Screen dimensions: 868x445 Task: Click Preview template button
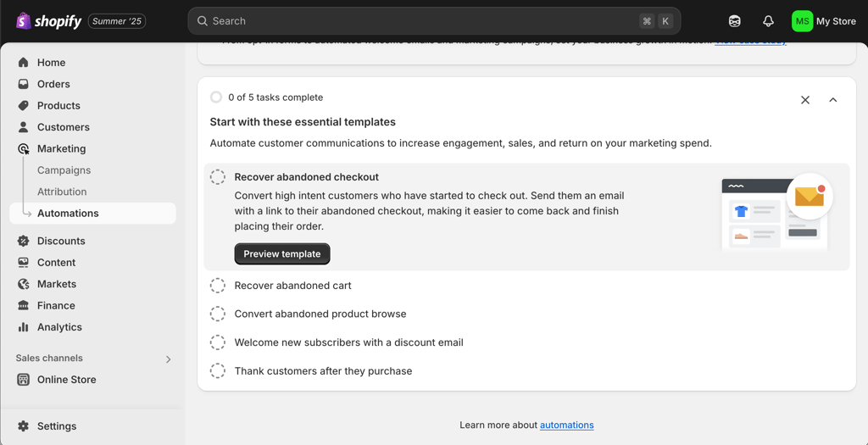click(282, 254)
